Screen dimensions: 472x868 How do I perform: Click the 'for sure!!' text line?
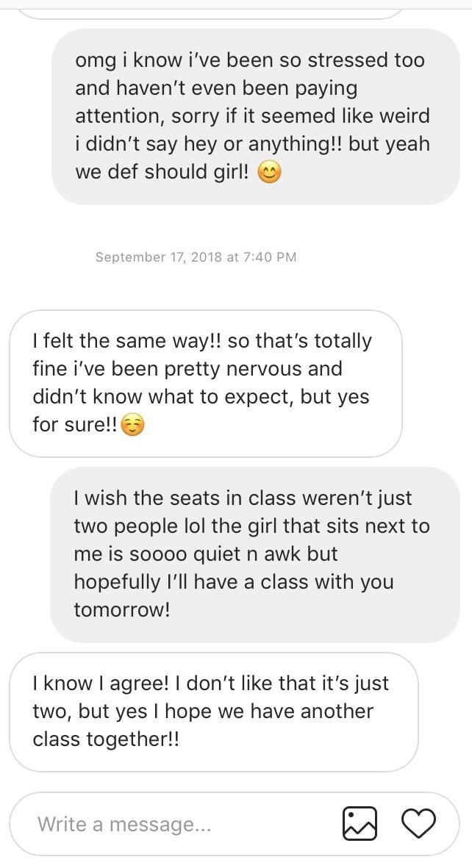point(75,425)
